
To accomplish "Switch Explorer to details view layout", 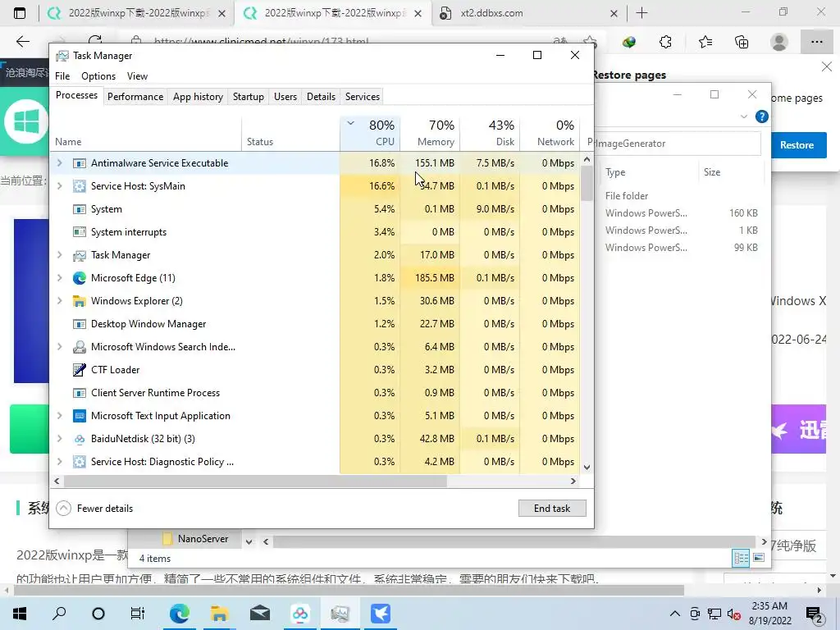I will pyautogui.click(x=741, y=558).
